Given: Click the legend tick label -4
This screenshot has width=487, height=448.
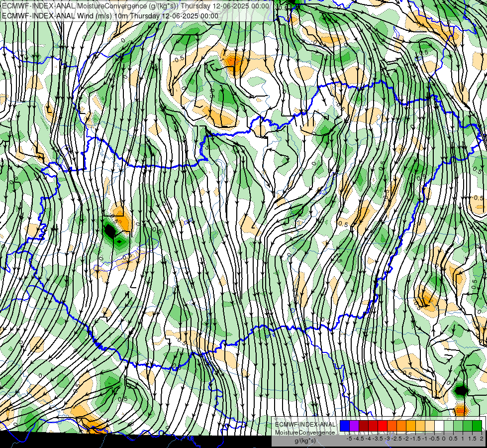Looking at the screenshot, I should 368,439.
